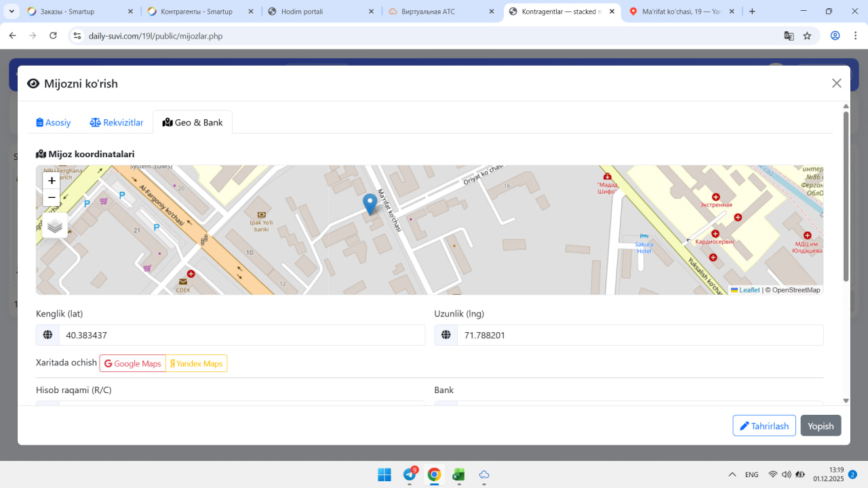Open Excel from the taskbar
The width and height of the screenshot is (868, 488).
click(x=459, y=474)
